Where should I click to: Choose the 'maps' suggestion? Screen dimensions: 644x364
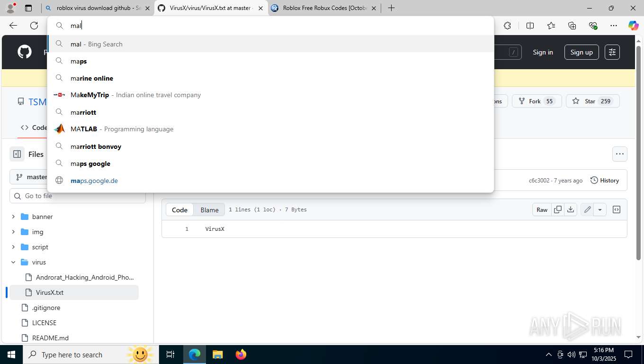pos(270,61)
